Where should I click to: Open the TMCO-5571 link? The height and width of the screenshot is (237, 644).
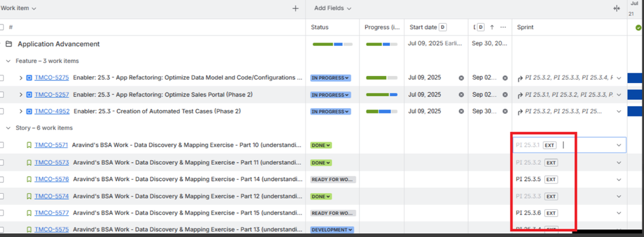[x=52, y=145]
